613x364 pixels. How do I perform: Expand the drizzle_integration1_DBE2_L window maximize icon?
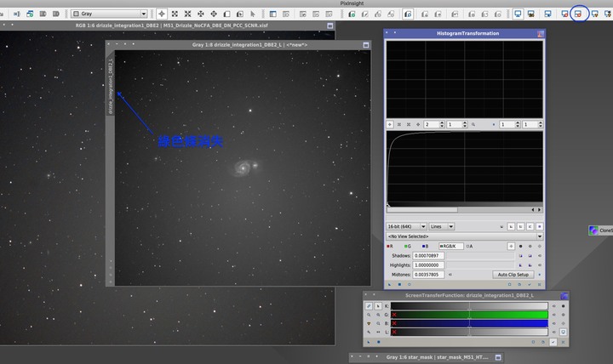(x=366, y=45)
